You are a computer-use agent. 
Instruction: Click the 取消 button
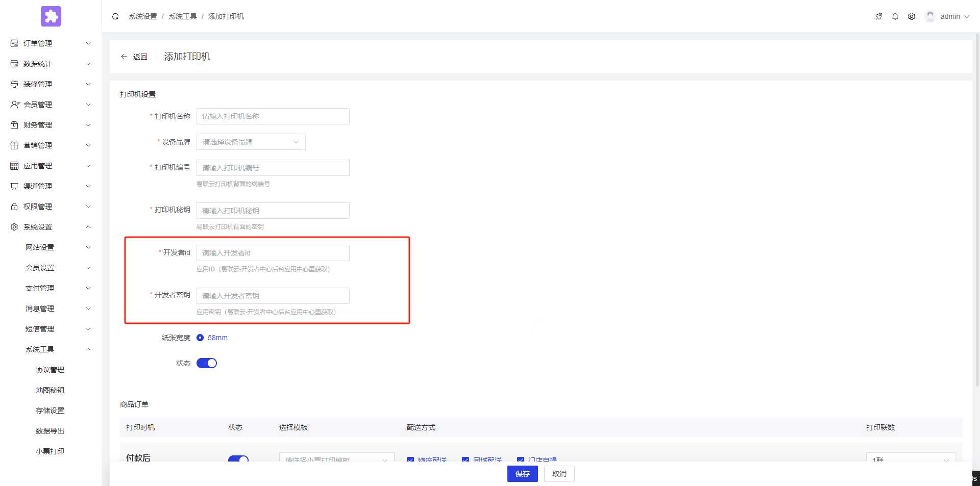click(559, 474)
